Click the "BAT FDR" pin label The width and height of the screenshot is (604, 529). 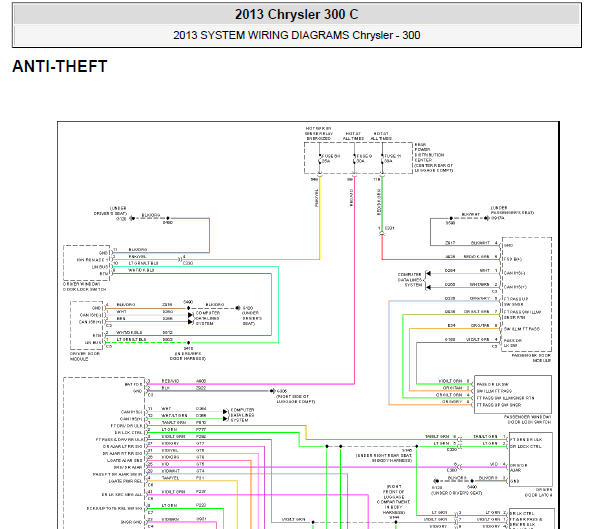[133, 384]
